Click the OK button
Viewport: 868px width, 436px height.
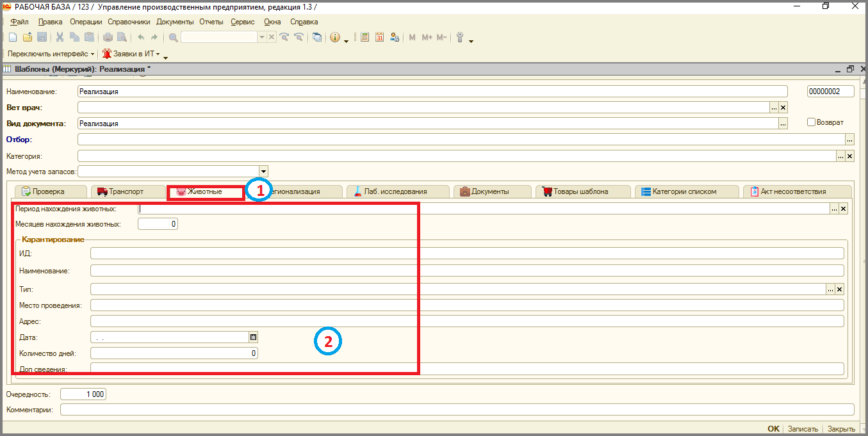[773, 429]
